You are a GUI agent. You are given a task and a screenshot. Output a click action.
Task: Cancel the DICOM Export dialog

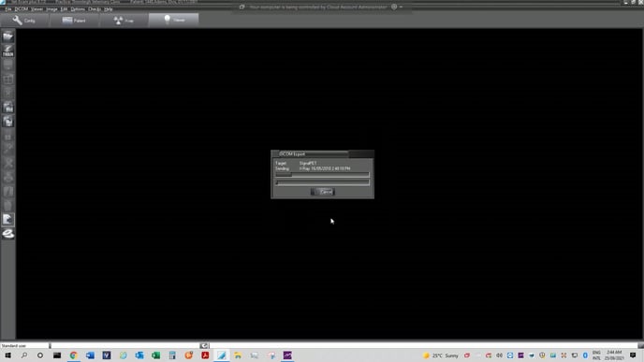[323, 192]
